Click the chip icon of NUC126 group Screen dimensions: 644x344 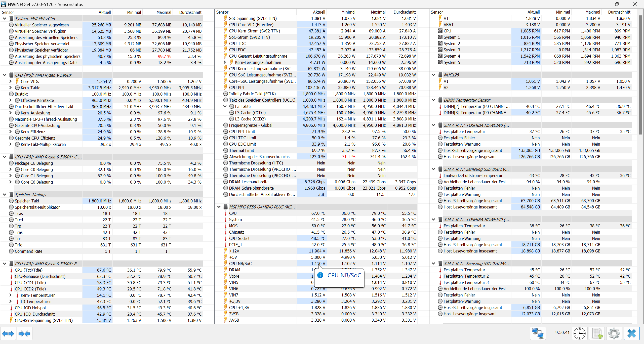pyautogui.click(x=440, y=75)
